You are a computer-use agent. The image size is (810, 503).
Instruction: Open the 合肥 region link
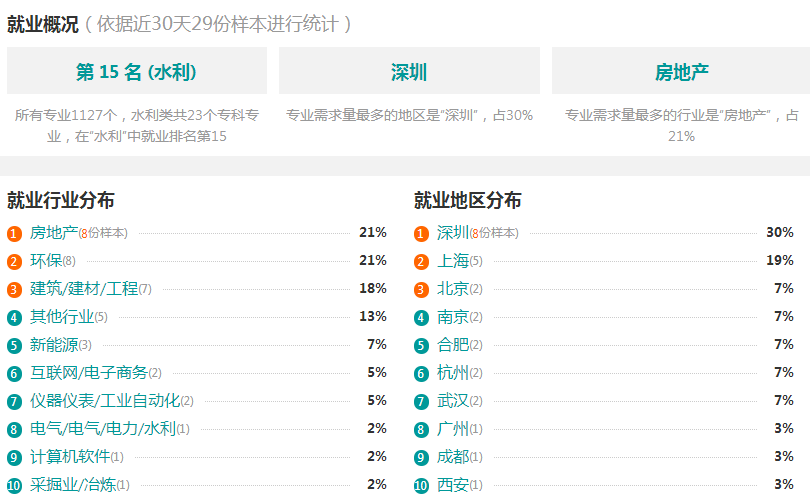tap(453, 344)
